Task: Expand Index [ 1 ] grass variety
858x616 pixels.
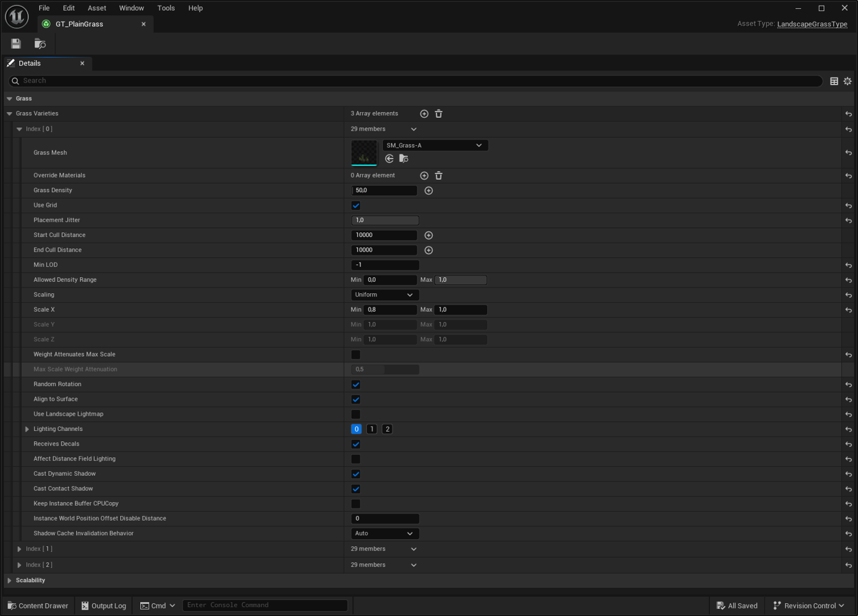Action: 19,549
